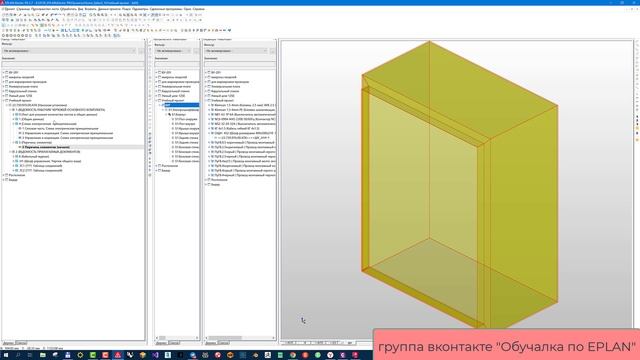This screenshot has height=360, width=640.
Task: Select page 1 Силовая часть schematic
Action: click(x=60, y=129)
